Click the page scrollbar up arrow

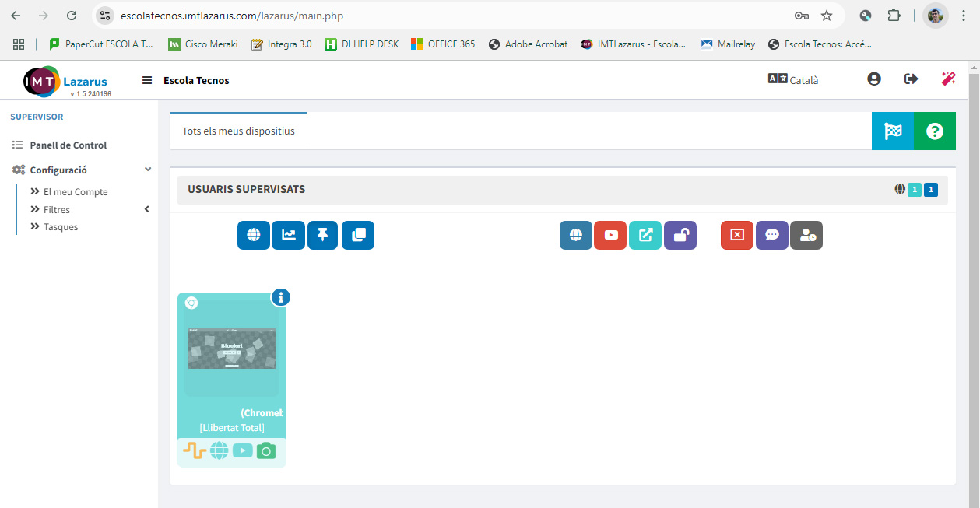(973, 68)
